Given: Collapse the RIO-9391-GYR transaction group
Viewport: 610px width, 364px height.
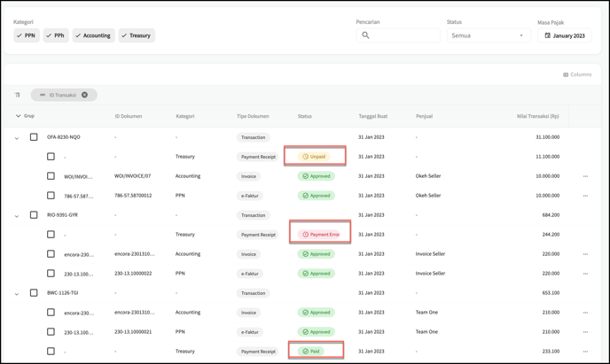Looking at the screenshot, I should 17,216.
